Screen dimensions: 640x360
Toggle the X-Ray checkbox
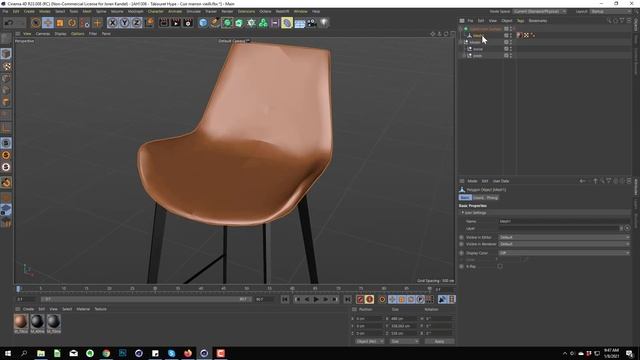500,267
